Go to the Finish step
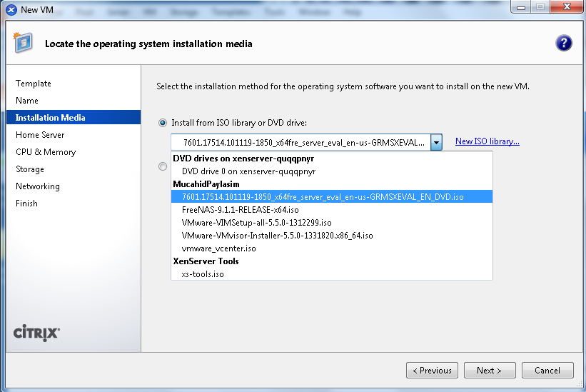 pyautogui.click(x=26, y=203)
